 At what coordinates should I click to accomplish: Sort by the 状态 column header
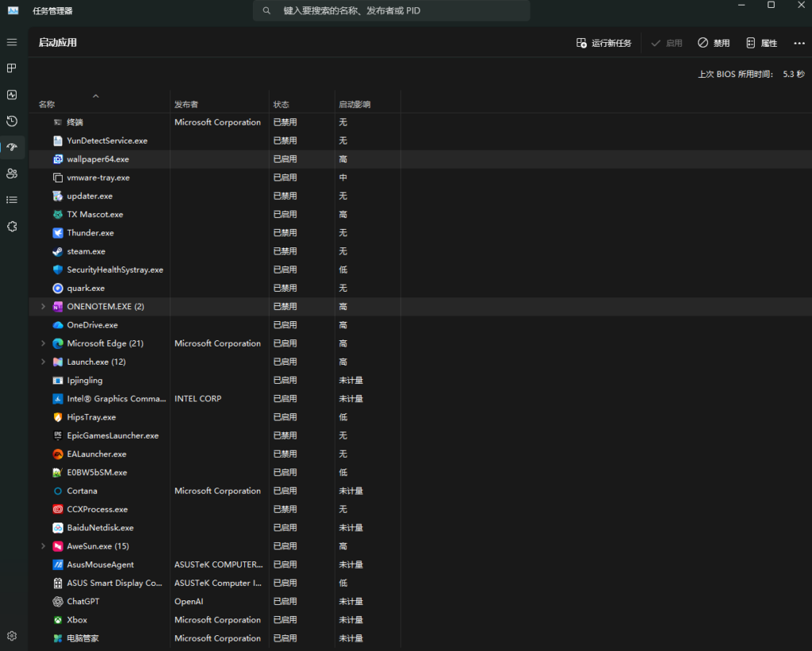tap(282, 105)
